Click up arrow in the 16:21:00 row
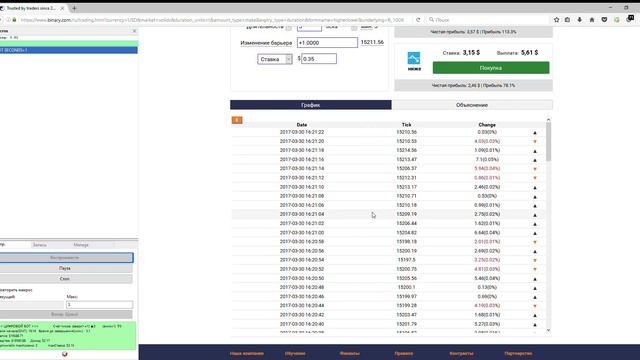Image resolution: width=640 pixels, height=360 pixels. pos(535,233)
